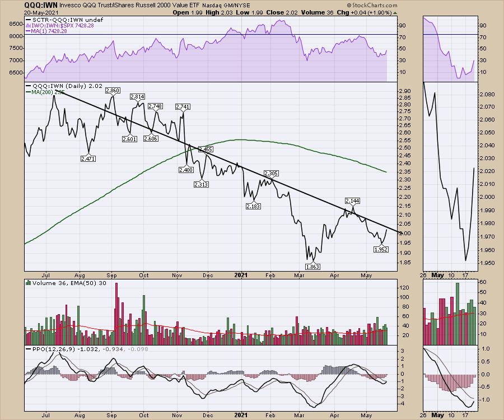The width and height of the screenshot is (504, 420).
Task: Click the 2.313 trough price label
Action: pos(201,184)
